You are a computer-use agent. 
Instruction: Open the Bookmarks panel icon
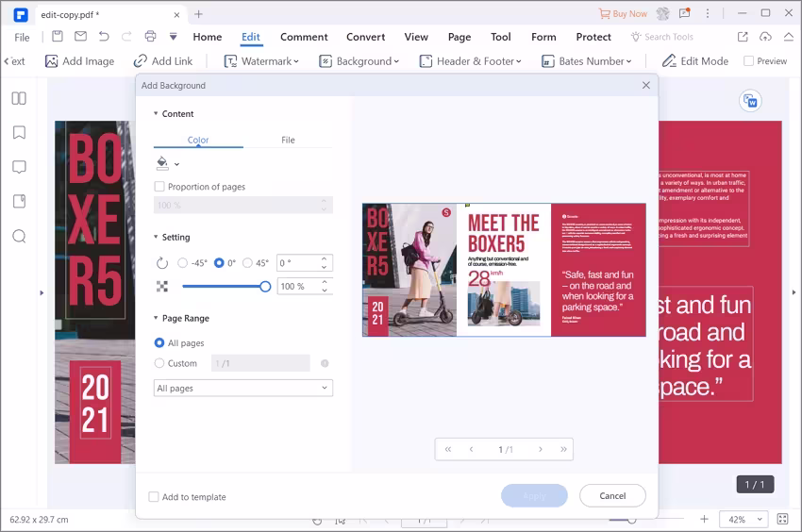click(19, 132)
